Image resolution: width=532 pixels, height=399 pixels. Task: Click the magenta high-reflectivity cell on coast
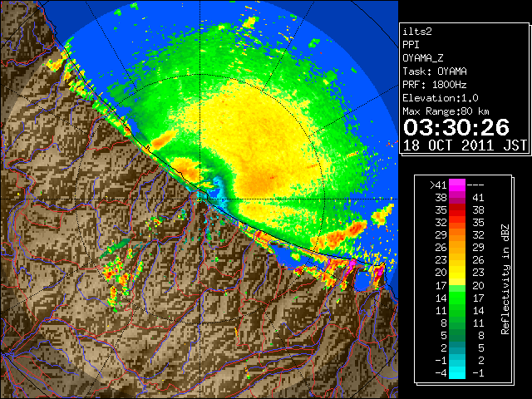352,264
